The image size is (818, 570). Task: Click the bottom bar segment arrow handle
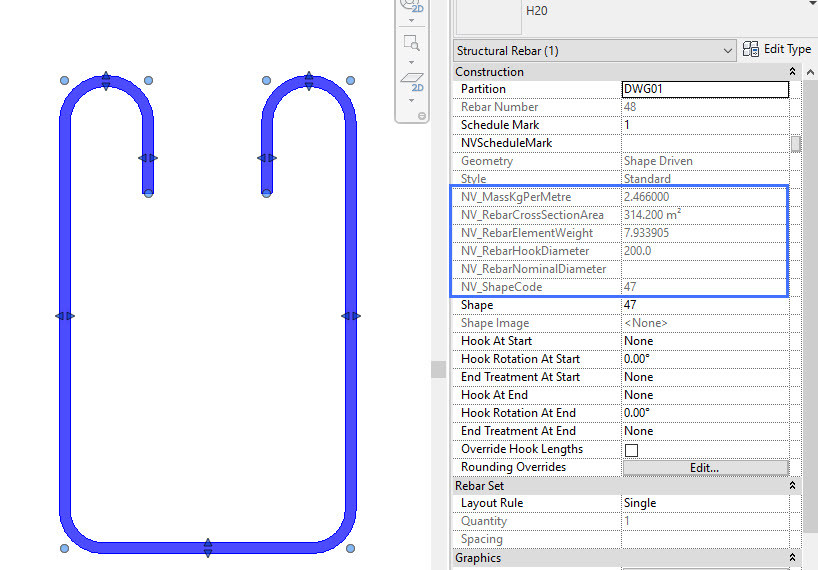pos(208,548)
